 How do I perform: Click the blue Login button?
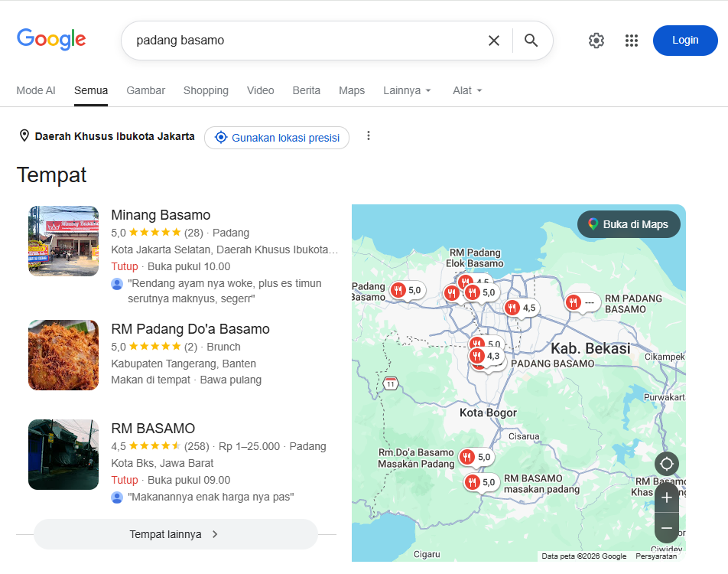coord(685,41)
